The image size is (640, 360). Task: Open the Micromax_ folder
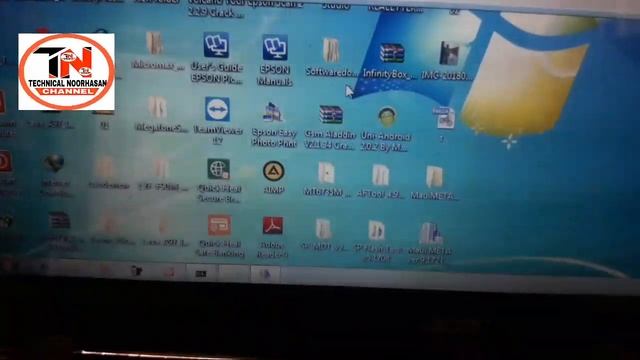pyautogui.click(x=155, y=43)
